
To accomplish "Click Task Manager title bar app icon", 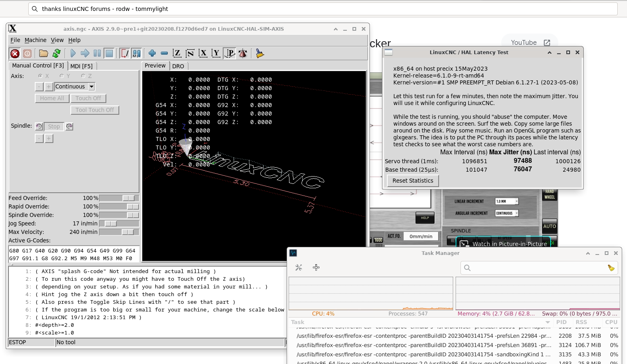I will tap(293, 253).
